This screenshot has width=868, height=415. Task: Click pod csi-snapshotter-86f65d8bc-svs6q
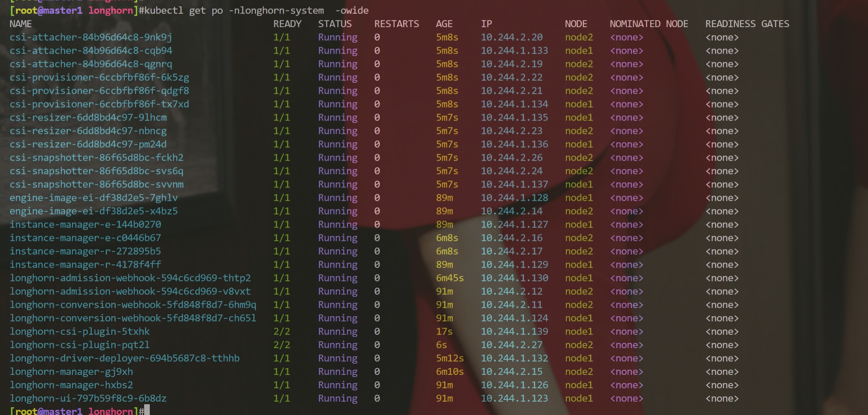(x=97, y=171)
